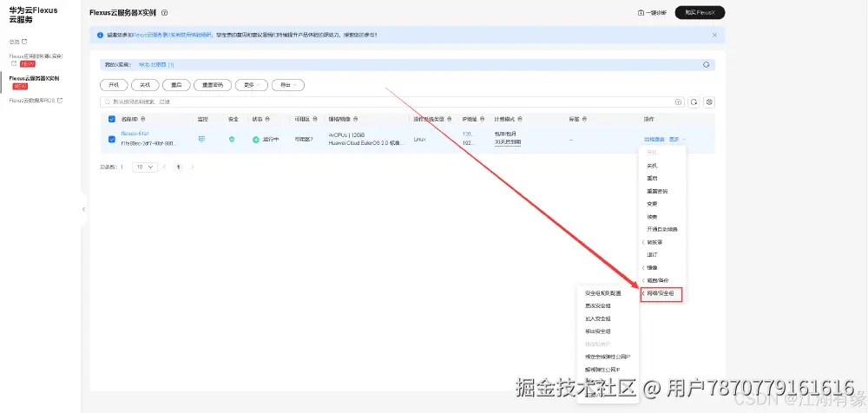
Task: Click the 规格/镜像 column sort icon
Action: coord(355,119)
